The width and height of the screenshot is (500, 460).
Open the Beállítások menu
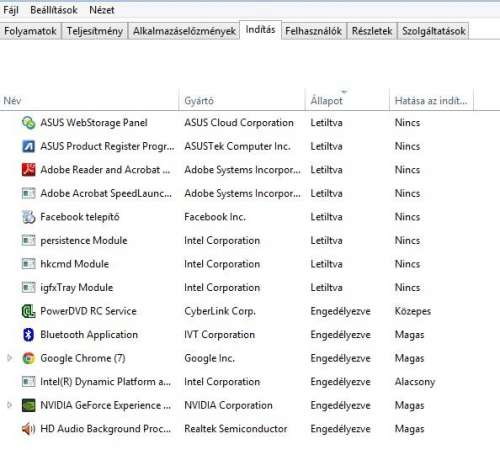54,10
